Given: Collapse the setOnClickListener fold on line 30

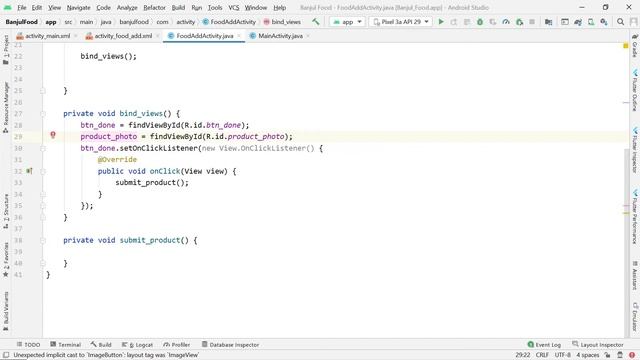Looking at the screenshot, I should pyautogui.click(x=43, y=148).
